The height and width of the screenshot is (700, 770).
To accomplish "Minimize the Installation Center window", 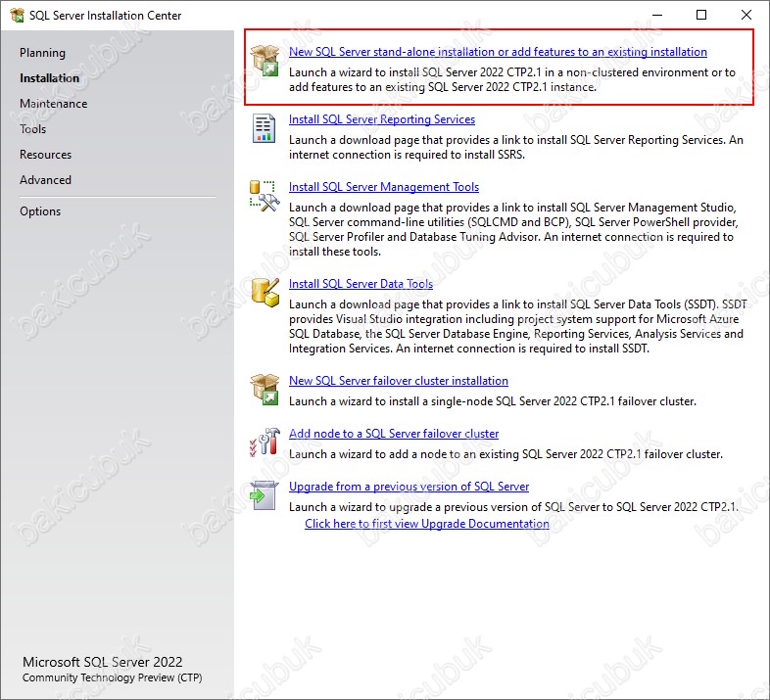I will tap(657, 16).
